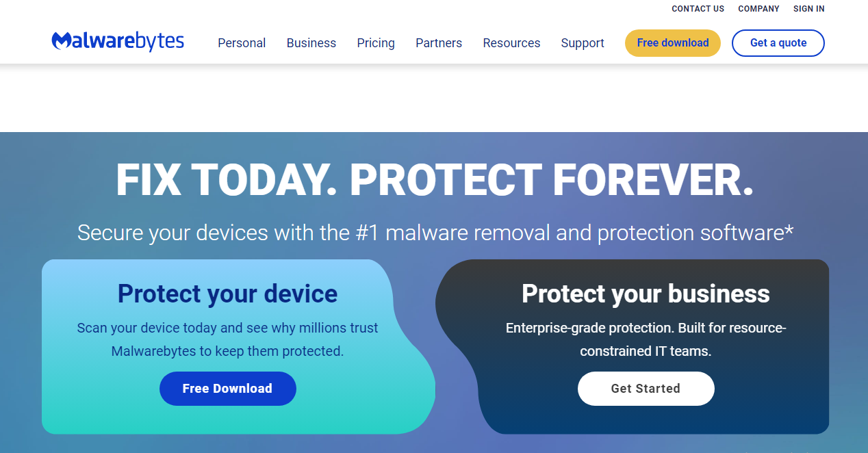
Task: Open the COMPANY link in top bar
Action: click(x=758, y=9)
